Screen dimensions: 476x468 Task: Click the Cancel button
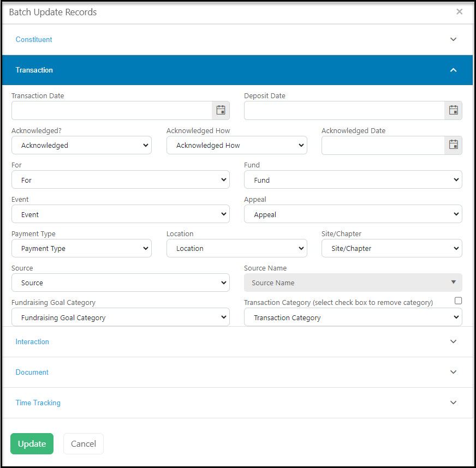pos(84,444)
